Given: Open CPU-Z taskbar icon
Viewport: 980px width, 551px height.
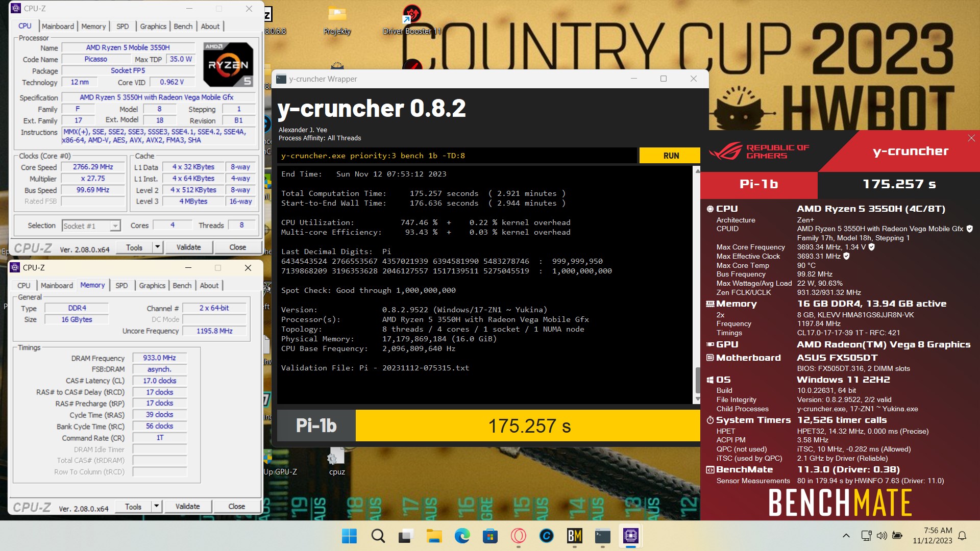Looking at the screenshot, I should pos(631,536).
